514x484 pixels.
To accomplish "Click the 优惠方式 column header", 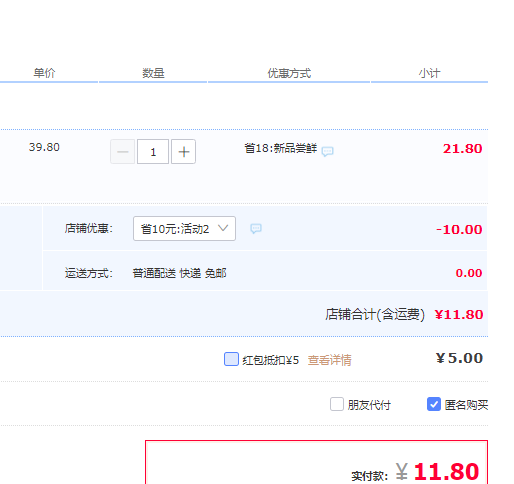I will pos(289,73).
